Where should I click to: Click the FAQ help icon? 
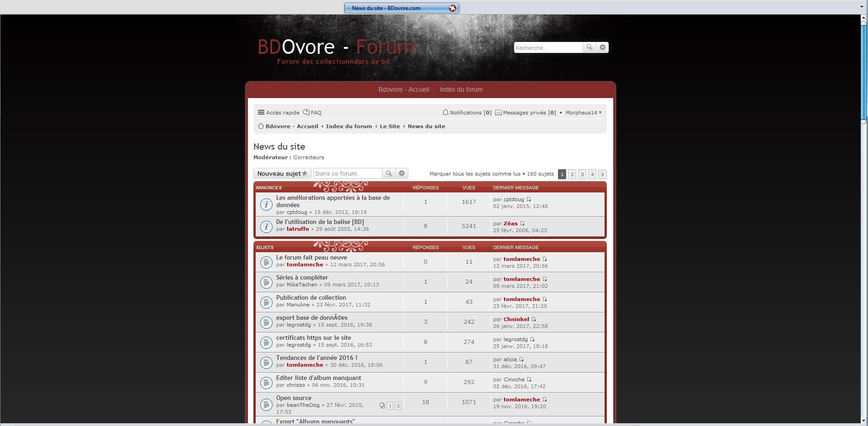[x=306, y=112]
